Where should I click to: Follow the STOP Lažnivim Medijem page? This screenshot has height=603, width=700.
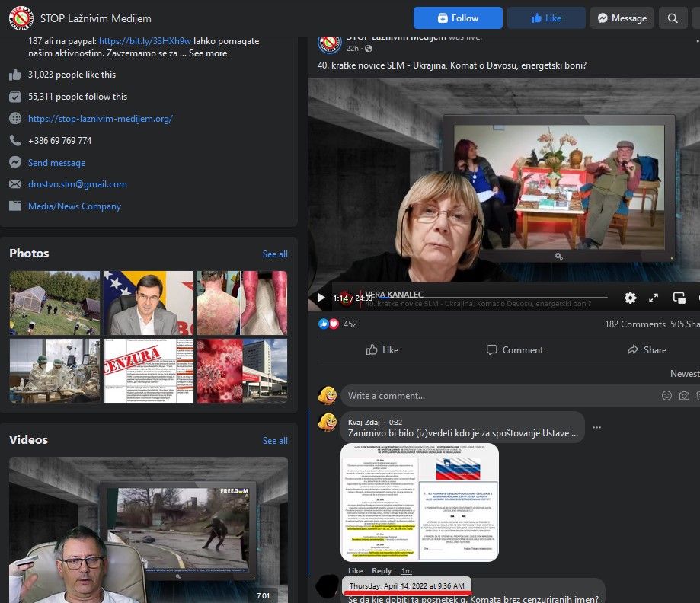coord(458,18)
